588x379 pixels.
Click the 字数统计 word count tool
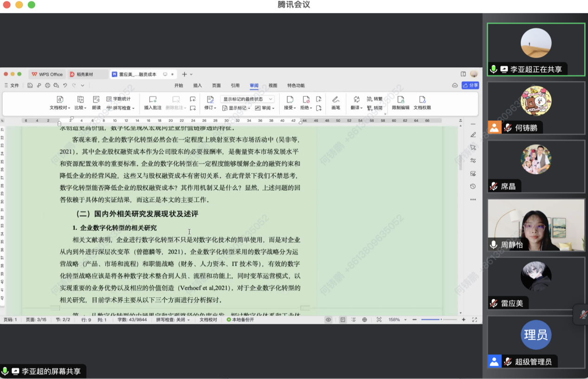pyautogui.click(x=119, y=99)
